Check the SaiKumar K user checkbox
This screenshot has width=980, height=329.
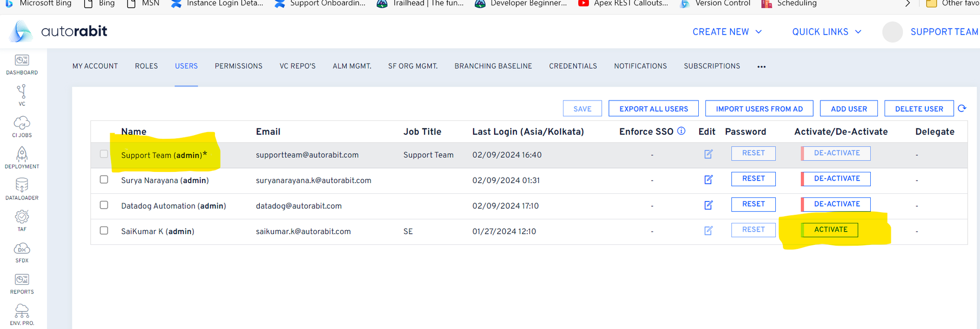pyautogui.click(x=104, y=231)
